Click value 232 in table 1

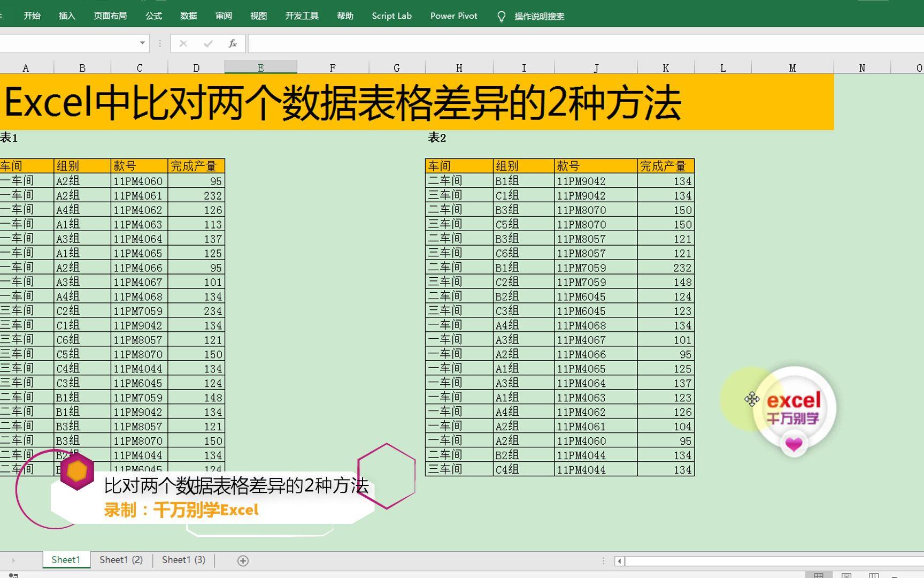pos(196,195)
